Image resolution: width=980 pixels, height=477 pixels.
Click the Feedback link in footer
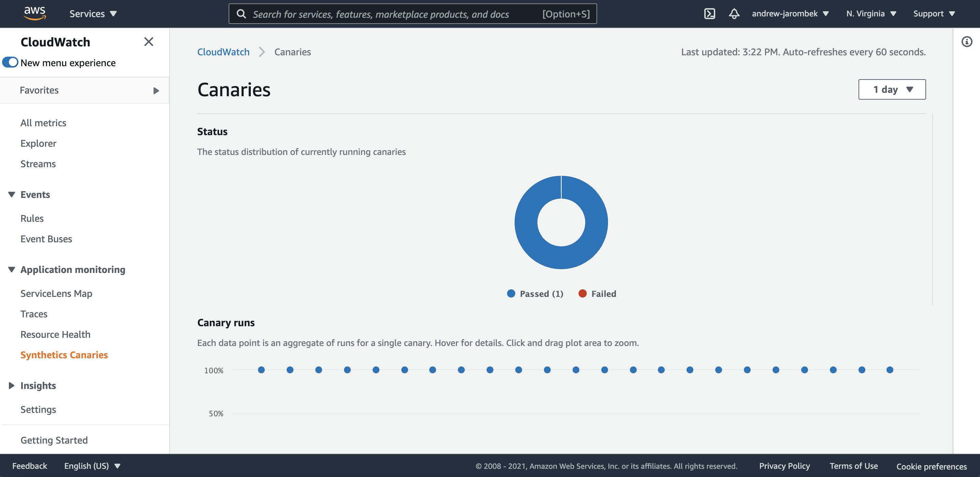(x=30, y=466)
